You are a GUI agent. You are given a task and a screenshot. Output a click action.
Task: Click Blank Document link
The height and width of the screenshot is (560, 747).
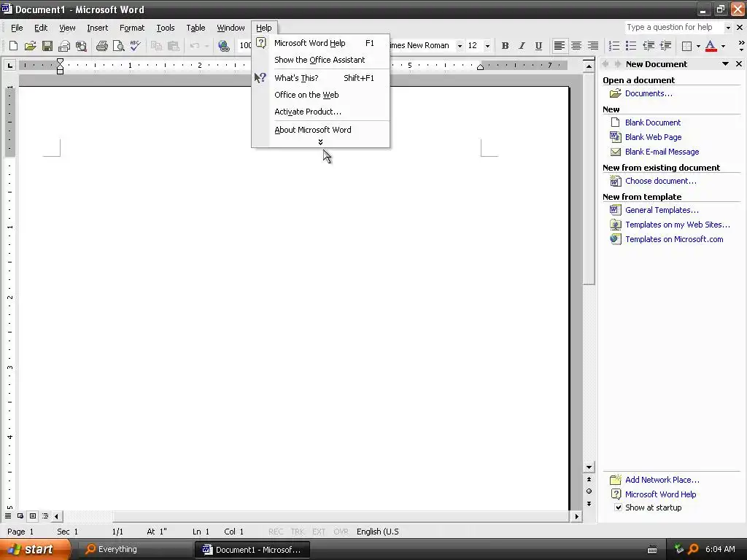tap(653, 122)
